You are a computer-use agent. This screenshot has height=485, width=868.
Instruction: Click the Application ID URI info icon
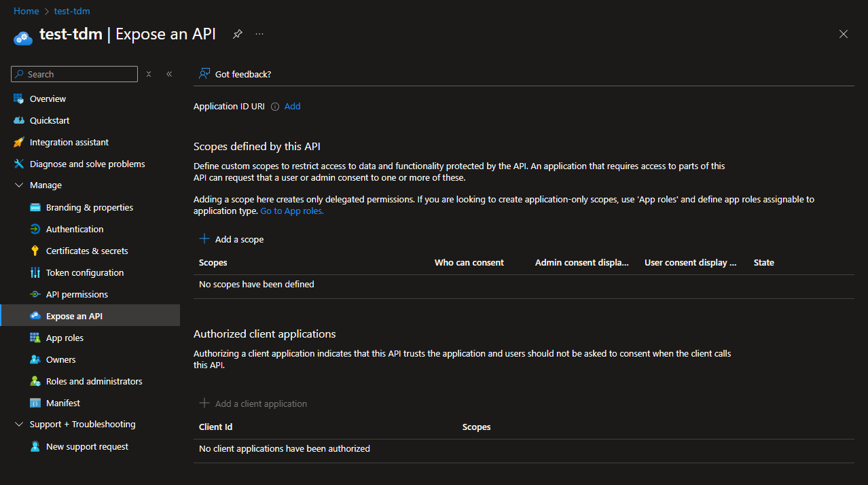(275, 107)
